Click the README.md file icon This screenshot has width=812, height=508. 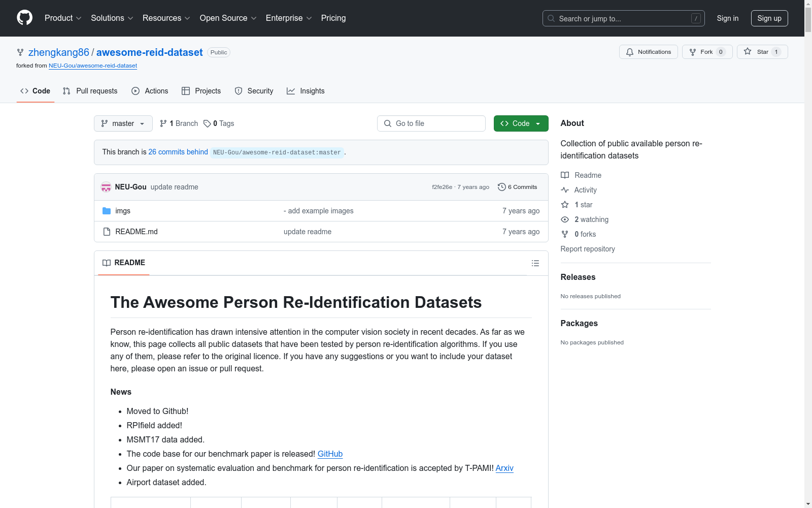tap(107, 232)
